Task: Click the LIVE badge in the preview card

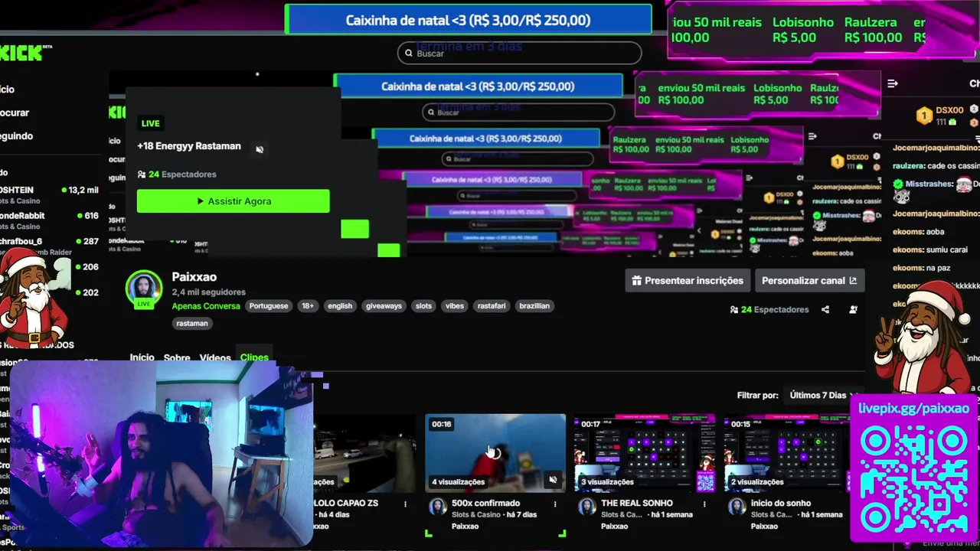Action: [151, 123]
